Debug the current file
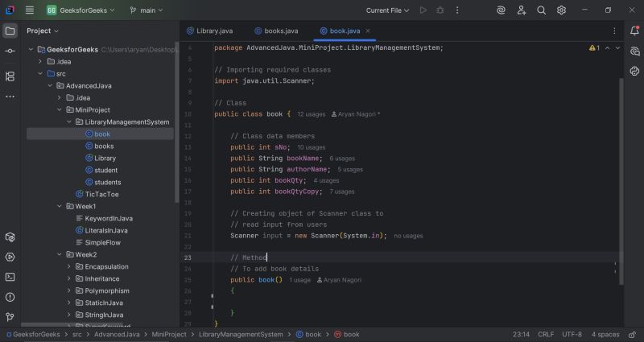The height and width of the screenshot is (342, 644). 440,10
